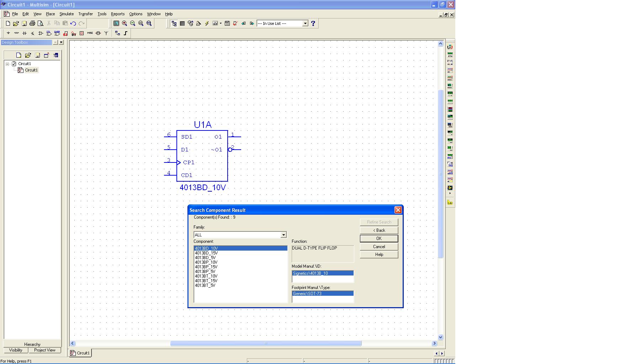Click the Run simulation lightning bolt icon
The height and width of the screenshot is (364, 631).
pyautogui.click(x=207, y=23)
